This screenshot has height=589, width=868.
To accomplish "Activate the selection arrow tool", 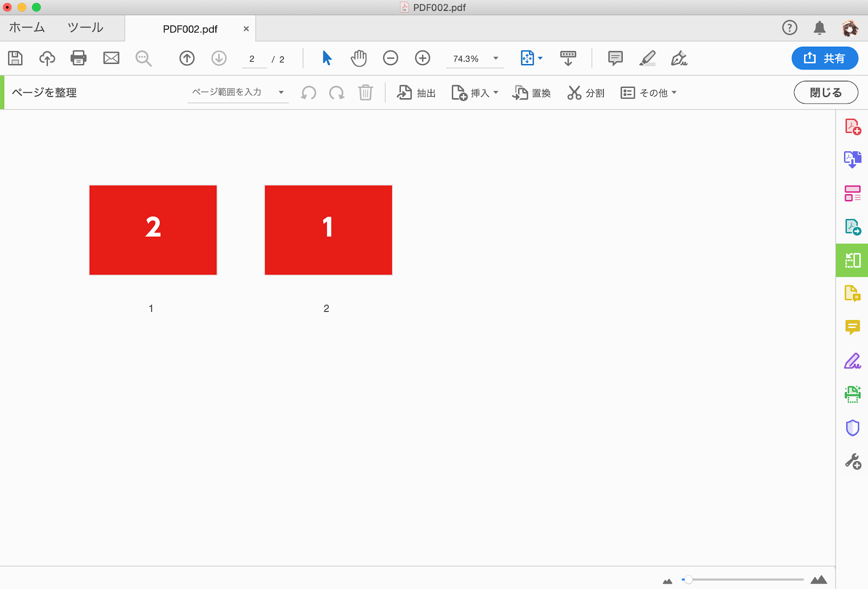I will tap(327, 58).
